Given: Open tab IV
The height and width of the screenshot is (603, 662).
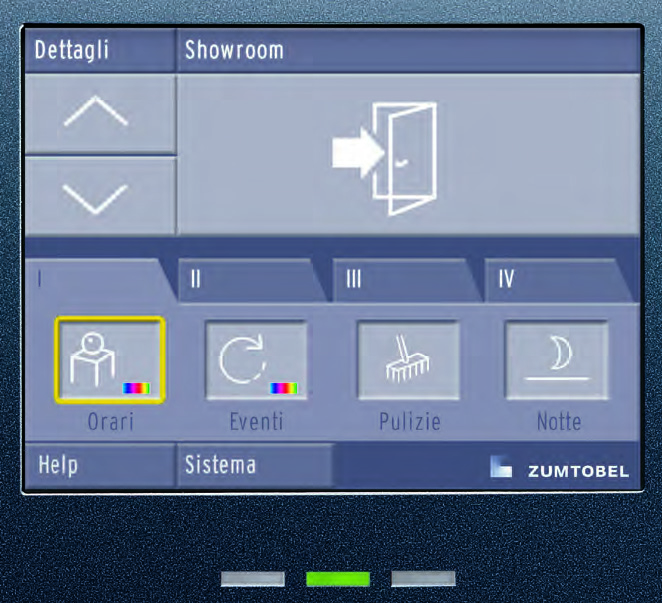Looking at the screenshot, I should [561, 280].
